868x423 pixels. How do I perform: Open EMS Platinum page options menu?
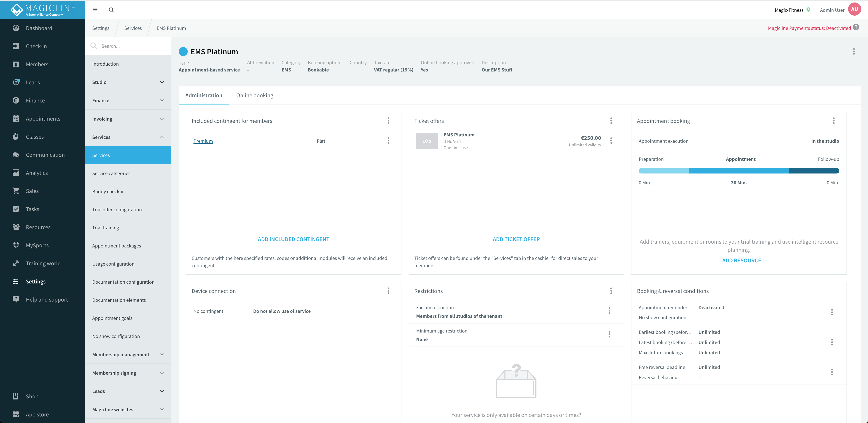tap(854, 51)
